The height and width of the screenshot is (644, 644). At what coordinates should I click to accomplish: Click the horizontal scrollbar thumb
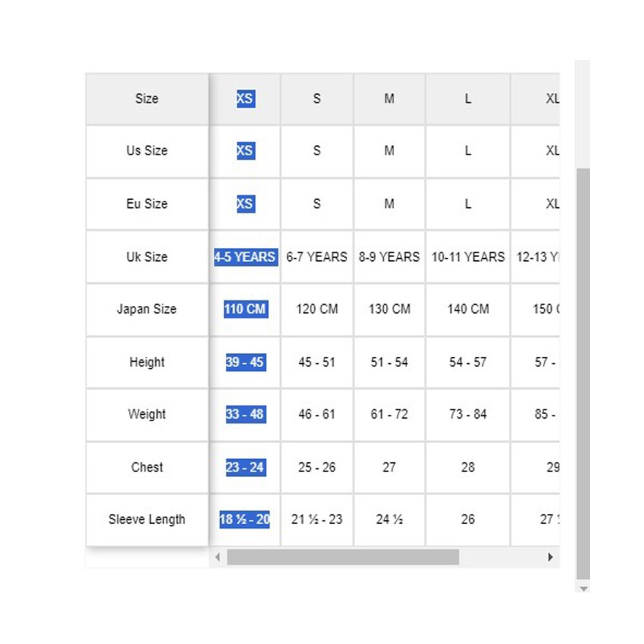tap(343, 557)
